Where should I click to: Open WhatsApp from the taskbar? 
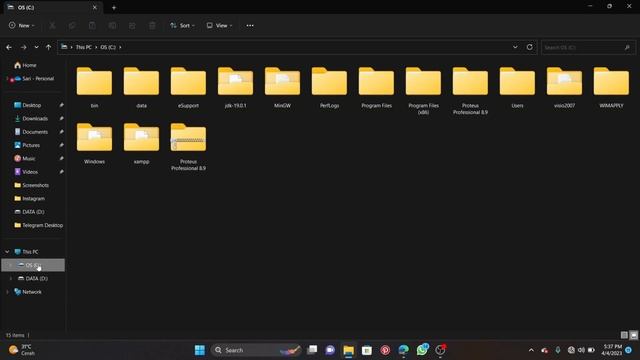coord(422,350)
